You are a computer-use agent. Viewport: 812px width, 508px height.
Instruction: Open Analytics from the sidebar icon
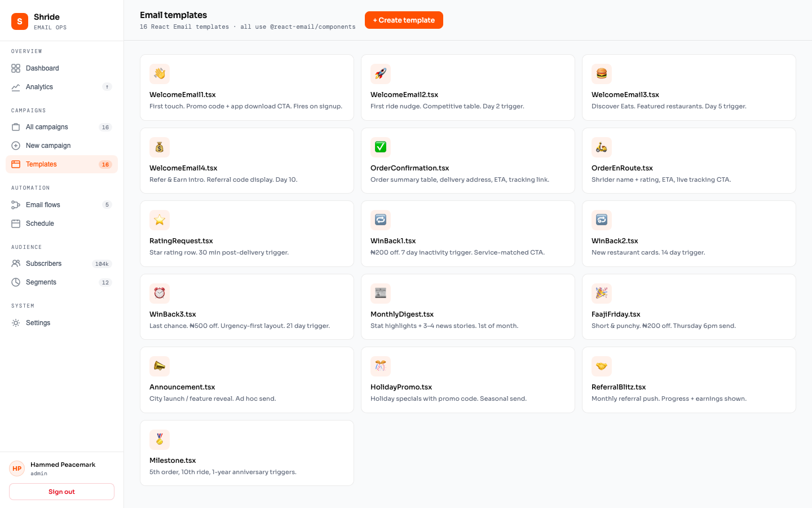click(x=16, y=86)
